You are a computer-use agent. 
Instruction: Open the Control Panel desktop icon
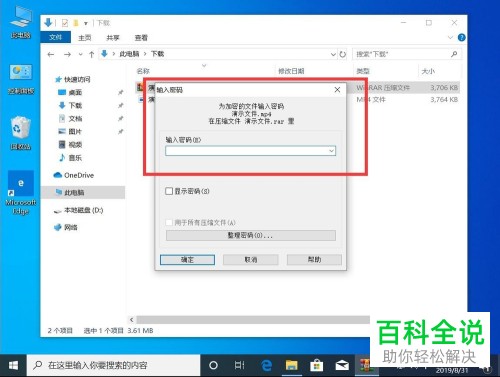(x=21, y=79)
